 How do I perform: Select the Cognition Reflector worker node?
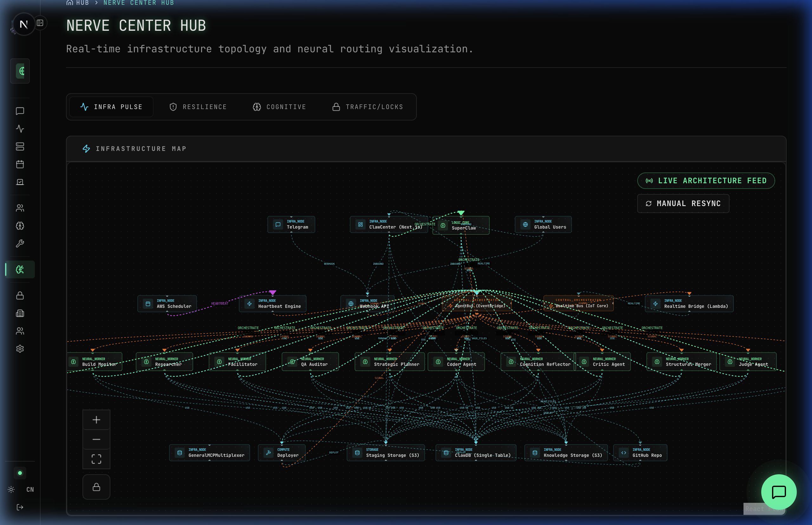539,362
